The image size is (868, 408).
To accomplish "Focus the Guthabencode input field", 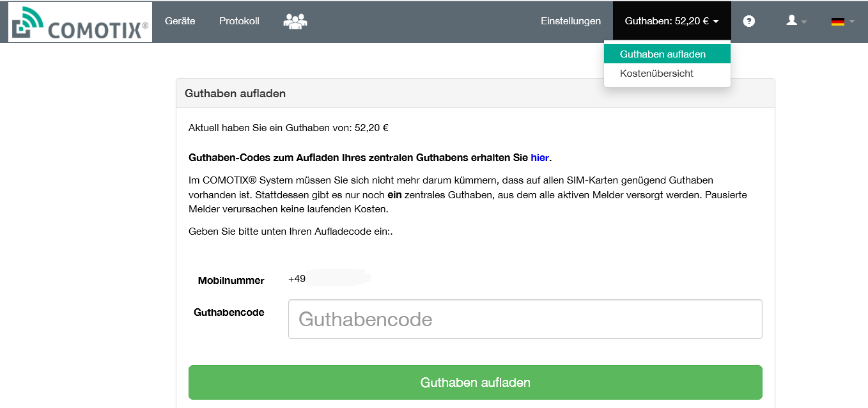I will point(525,319).
